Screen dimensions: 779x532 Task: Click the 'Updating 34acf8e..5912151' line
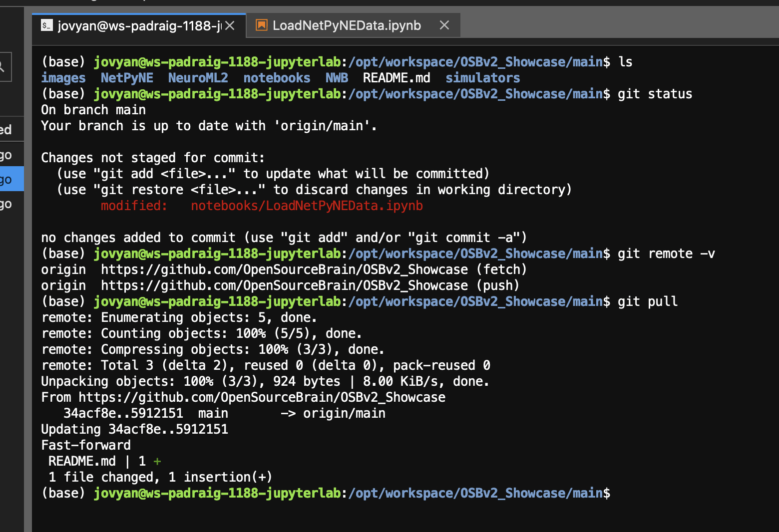point(134,429)
